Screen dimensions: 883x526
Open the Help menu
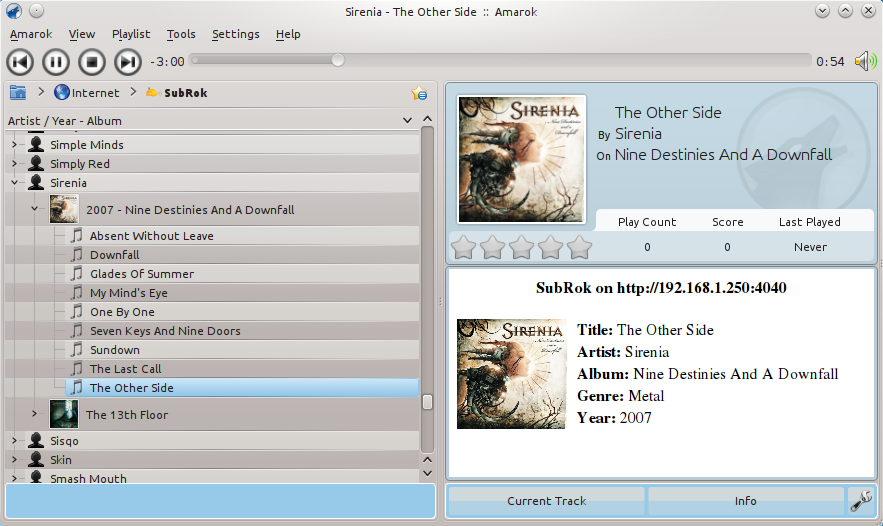click(288, 34)
